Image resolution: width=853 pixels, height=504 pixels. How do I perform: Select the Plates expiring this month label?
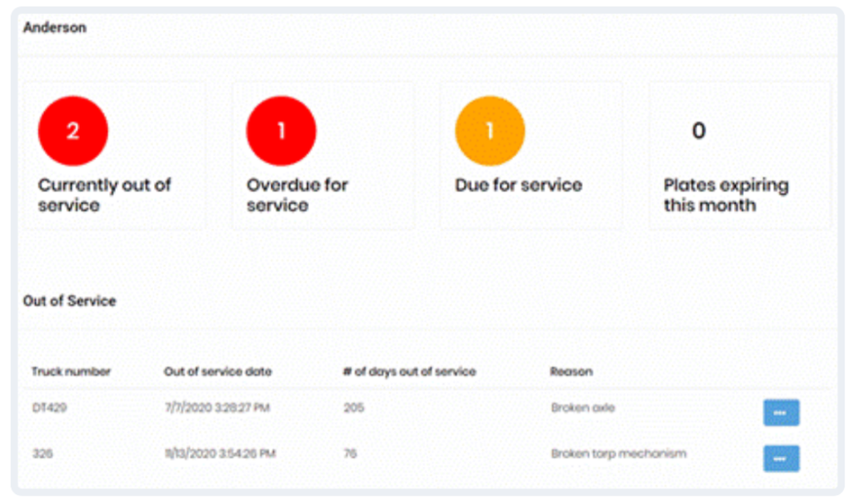tap(726, 195)
